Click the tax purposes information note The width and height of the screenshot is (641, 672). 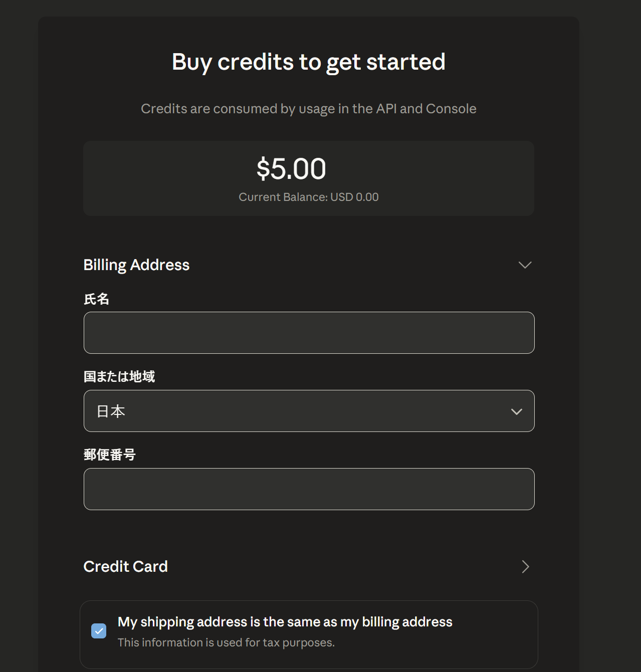226,642
